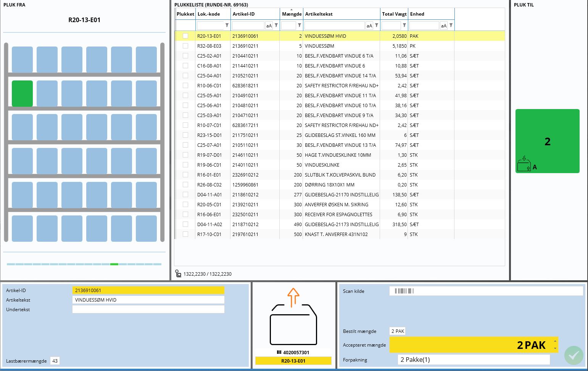This screenshot has width=588, height=371.
Task: Open the Total Vægt filter dropdown
Action: (404, 26)
